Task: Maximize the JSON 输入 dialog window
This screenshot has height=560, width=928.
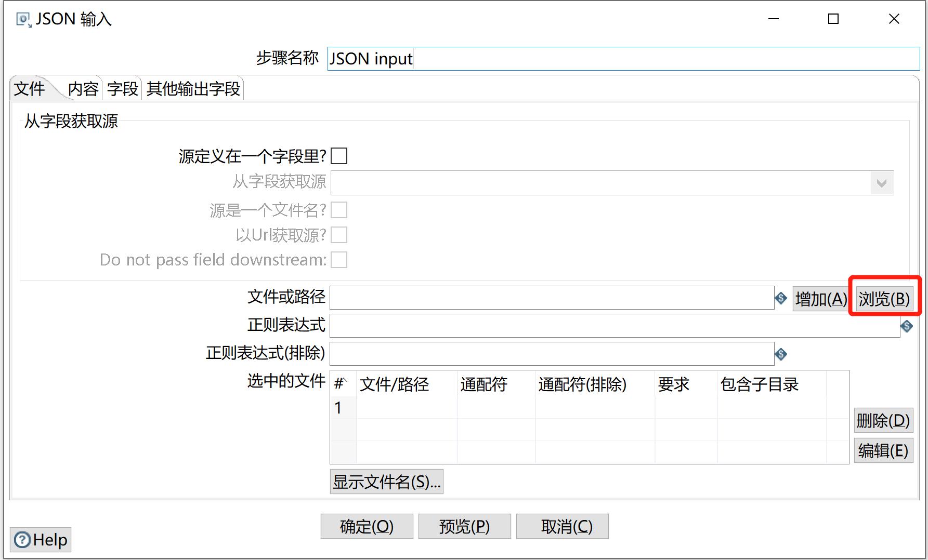Action: point(833,19)
